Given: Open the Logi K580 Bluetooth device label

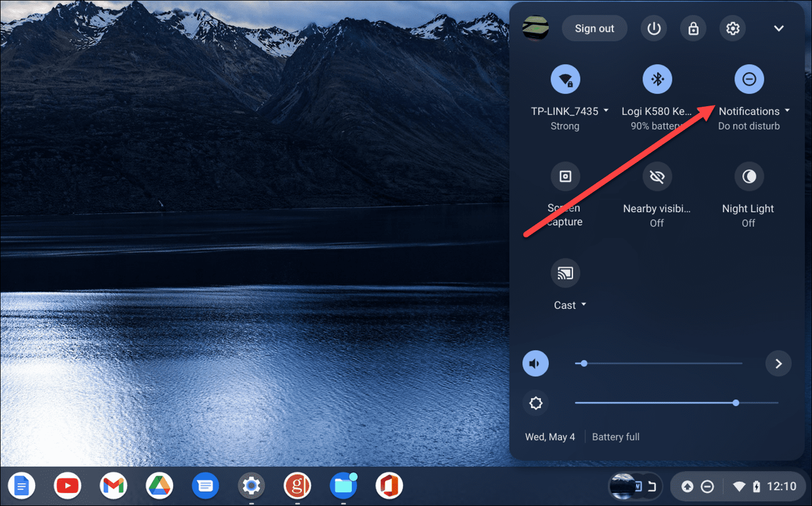Looking at the screenshot, I should pos(657,111).
